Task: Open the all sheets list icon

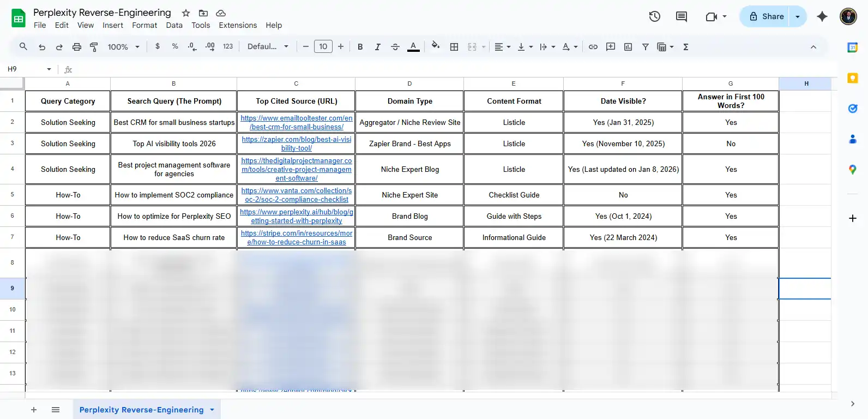Action: tap(56, 410)
